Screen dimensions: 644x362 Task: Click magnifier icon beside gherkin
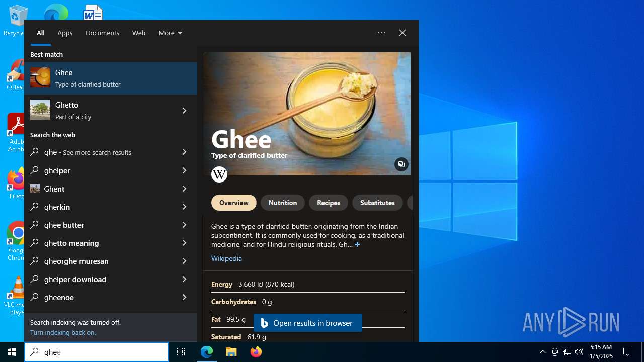[35, 207]
